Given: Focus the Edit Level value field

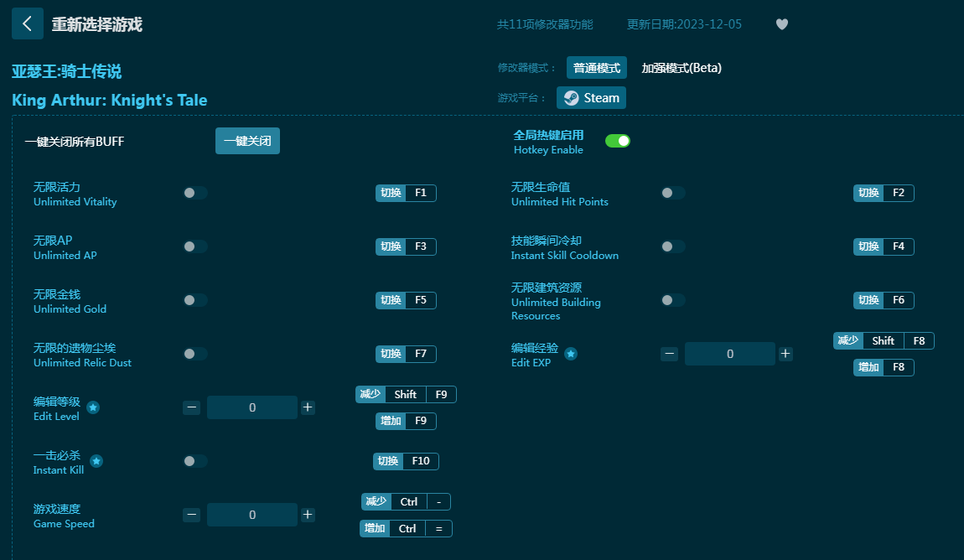Looking at the screenshot, I should point(252,407).
